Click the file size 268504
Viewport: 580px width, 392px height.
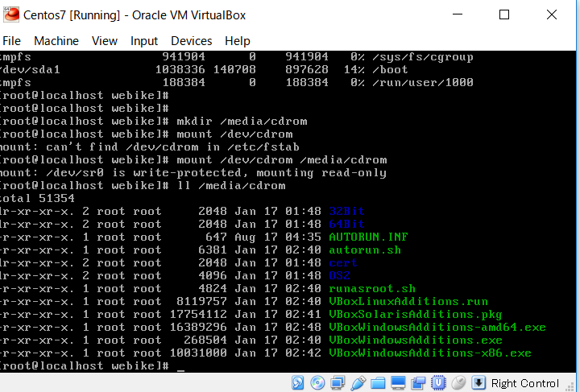pos(205,340)
